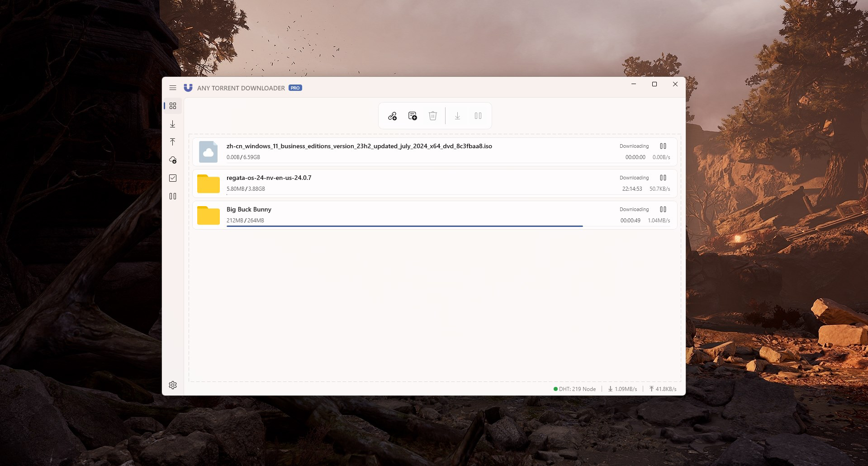Click the trash delete icon
The width and height of the screenshot is (868, 466).
(x=433, y=116)
